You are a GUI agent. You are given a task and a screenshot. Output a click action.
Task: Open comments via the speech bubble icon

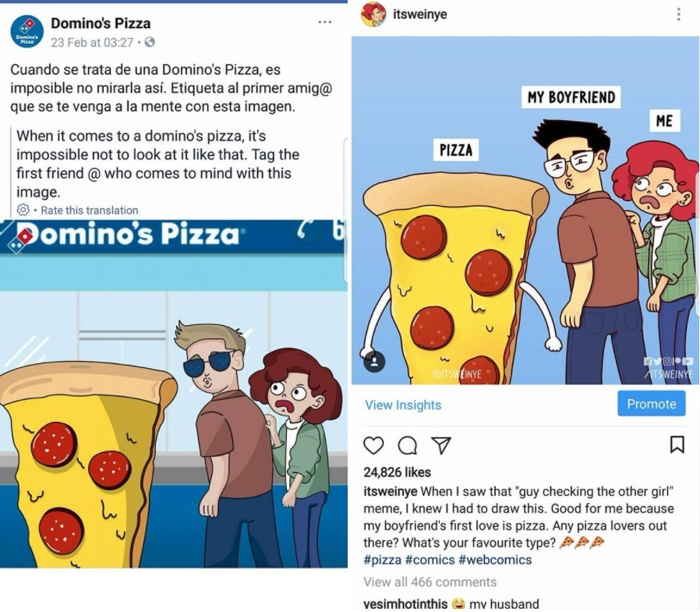coord(407,446)
